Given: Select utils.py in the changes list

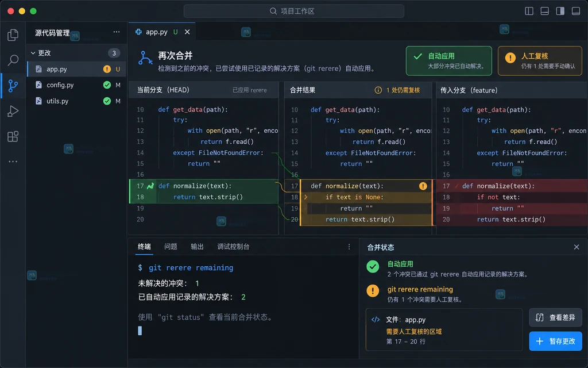Looking at the screenshot, I should pyautogui.click(x=76, y=101).
